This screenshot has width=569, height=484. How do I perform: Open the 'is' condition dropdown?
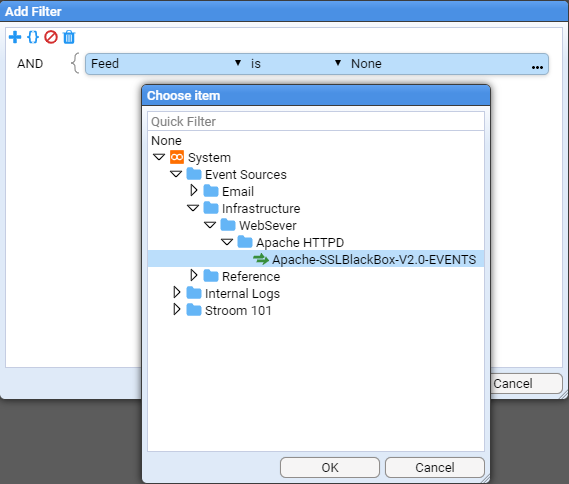(x=338, y=63)
